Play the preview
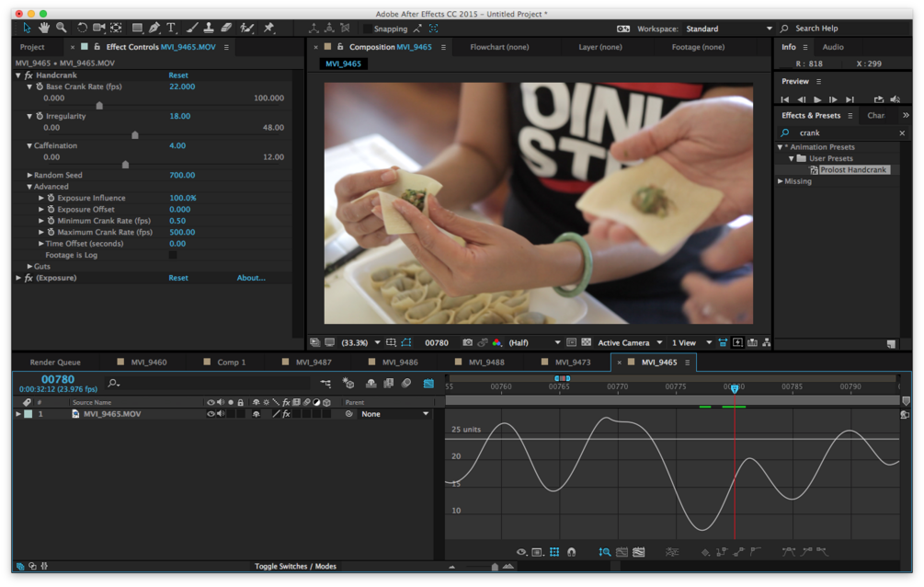Image resolution: width=924 pixels, height=587 pixels. tap(816, 99)
